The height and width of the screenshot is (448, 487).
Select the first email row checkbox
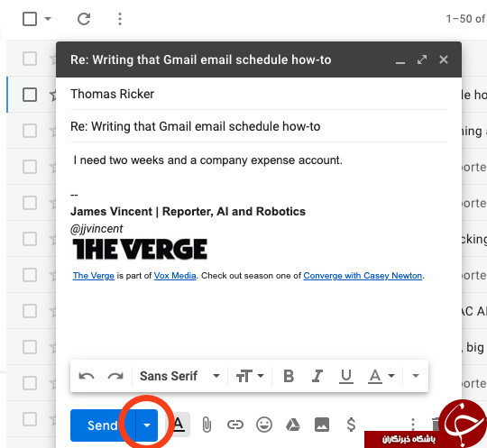point(30,59)
